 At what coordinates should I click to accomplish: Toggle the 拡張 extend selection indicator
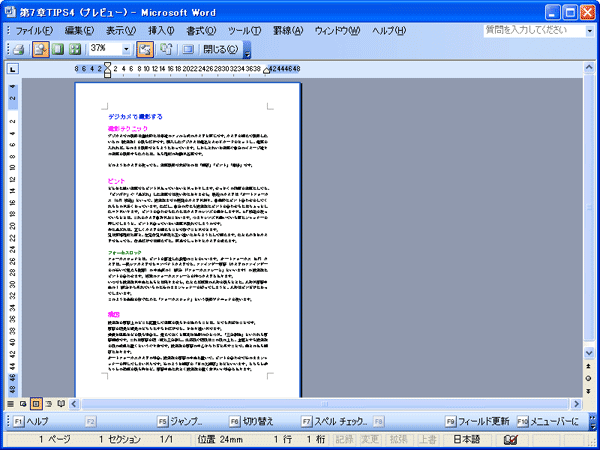tap(399, 440)
